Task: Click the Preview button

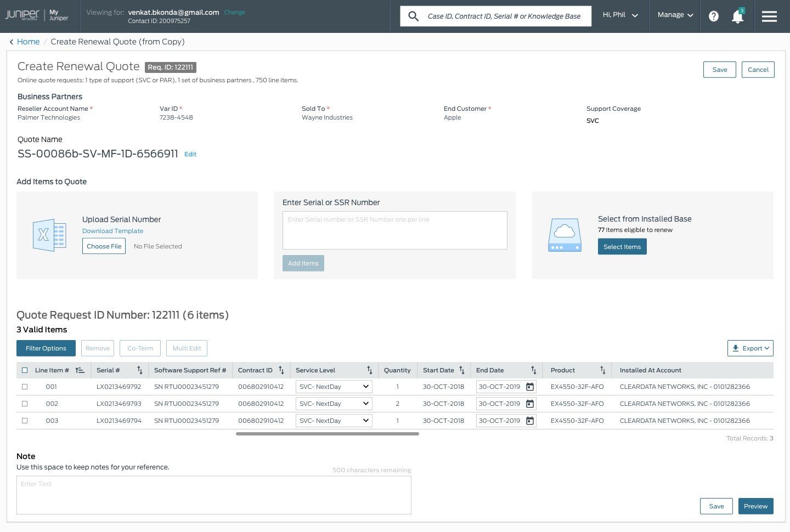Action: point(756,506)
